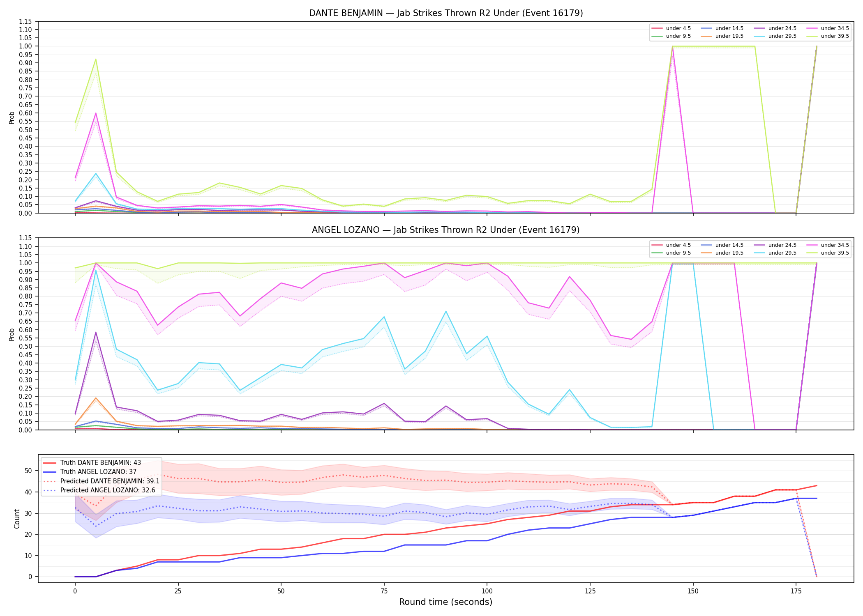Click the 'Prob' label of Angel Lozano chart
The width and height of the screenshot is (863, 616).
click(12, 334)
